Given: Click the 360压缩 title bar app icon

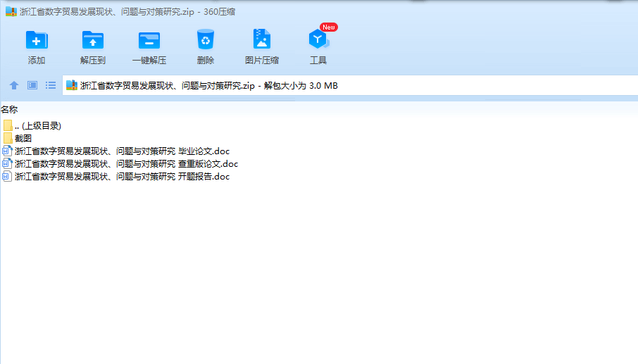Looking at the screenshot, I should [x=11, y=12].
